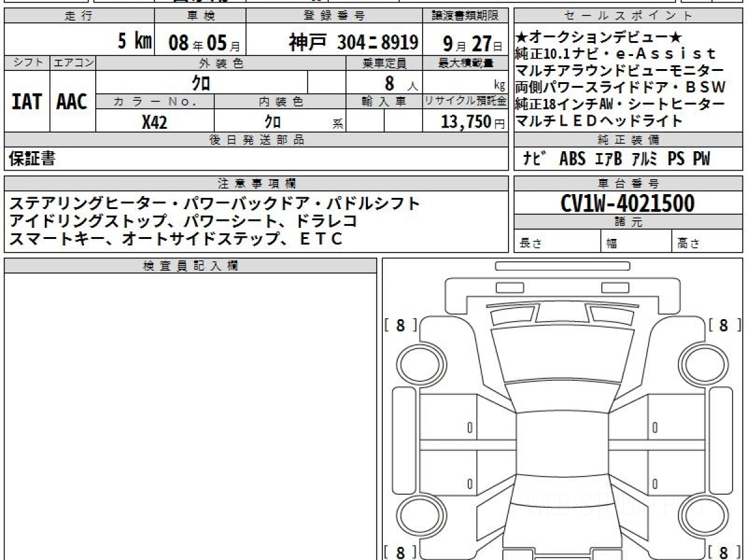The width and height of the screenshot is (747, 560).
Task: Click the hood on the car diagram
Action: pyautogui.click(x=561, y=352)
